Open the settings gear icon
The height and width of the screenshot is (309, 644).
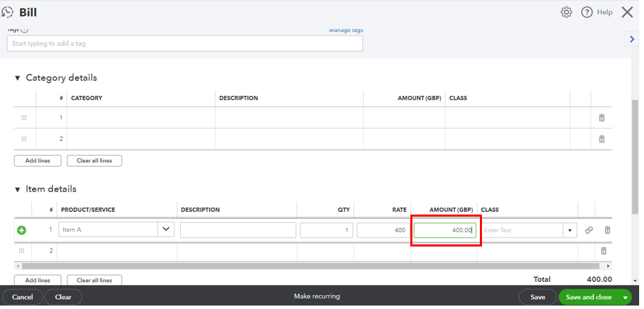566,12
